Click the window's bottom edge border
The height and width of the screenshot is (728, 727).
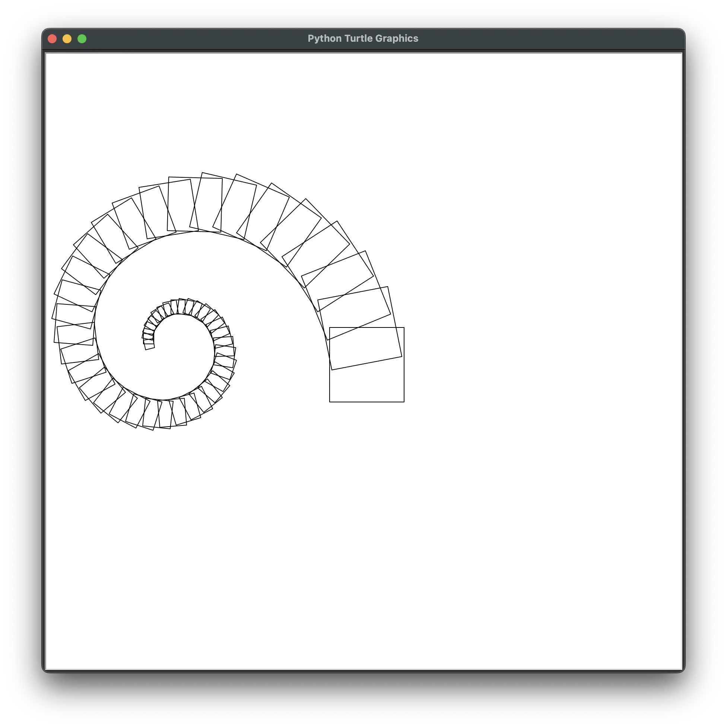[363, 671]
